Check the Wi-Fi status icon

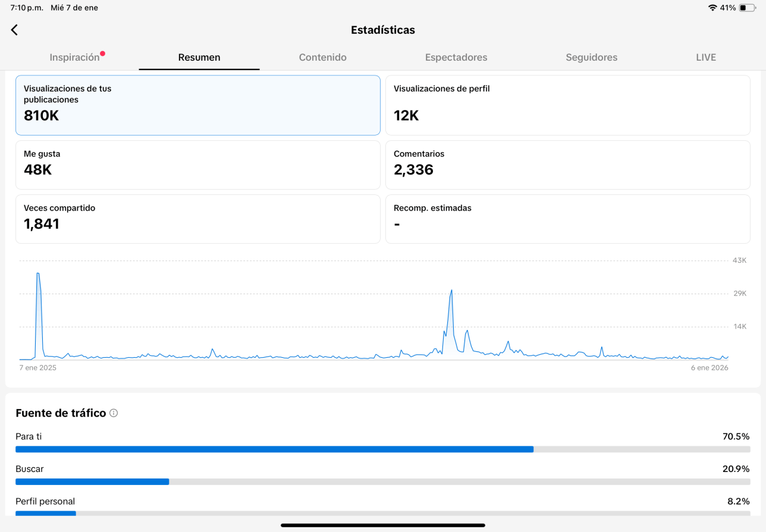click(x=712, y=8)
